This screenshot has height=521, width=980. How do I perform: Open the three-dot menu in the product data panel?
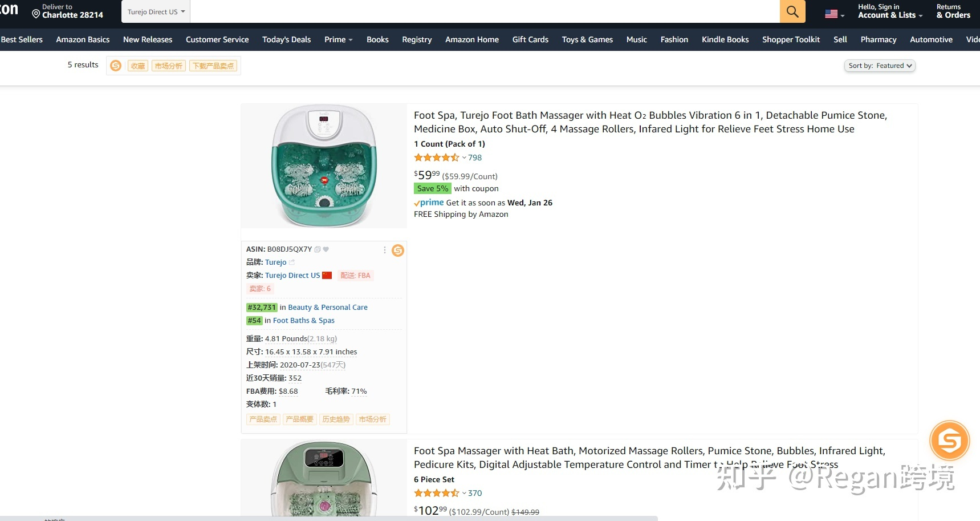[x=384, y=251]
